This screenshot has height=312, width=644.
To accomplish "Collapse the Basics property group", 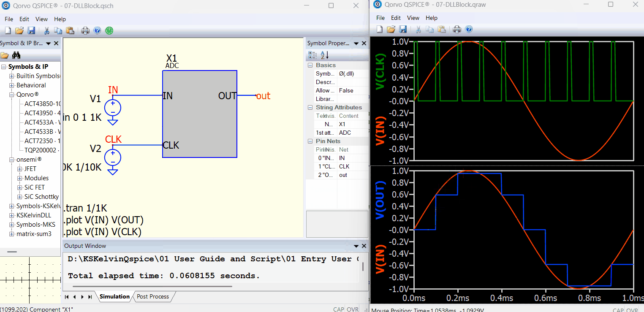I will coord(311,65).
